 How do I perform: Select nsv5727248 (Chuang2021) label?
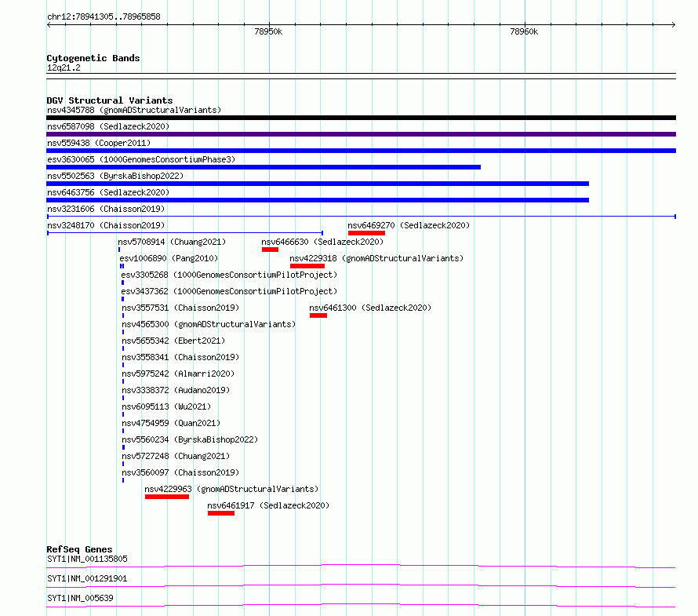point(176,456)
